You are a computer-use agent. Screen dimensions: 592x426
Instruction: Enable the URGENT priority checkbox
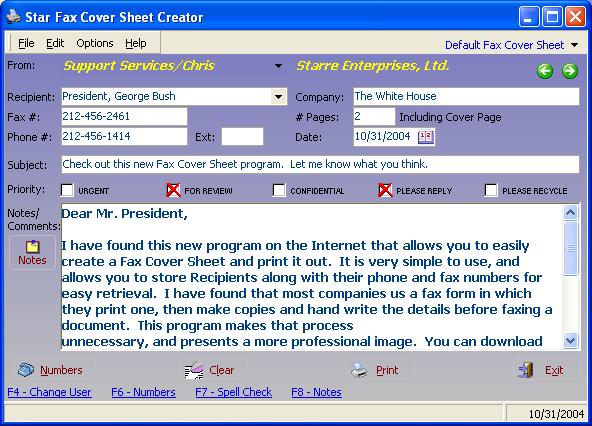pyautogui.click(x=67, y=190)
